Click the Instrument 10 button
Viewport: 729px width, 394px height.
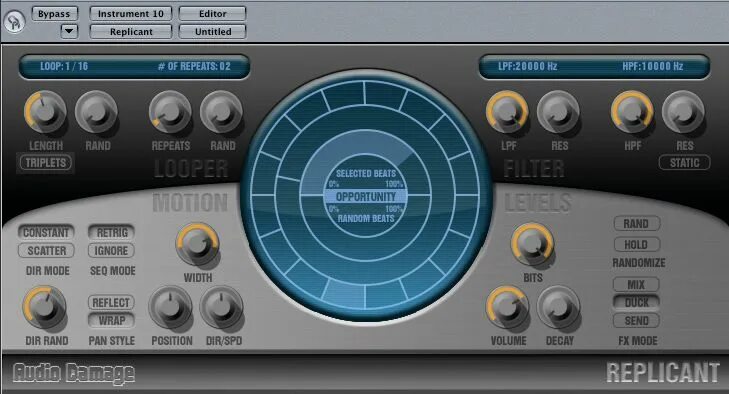pyautogui.click(x=131, y=13)
